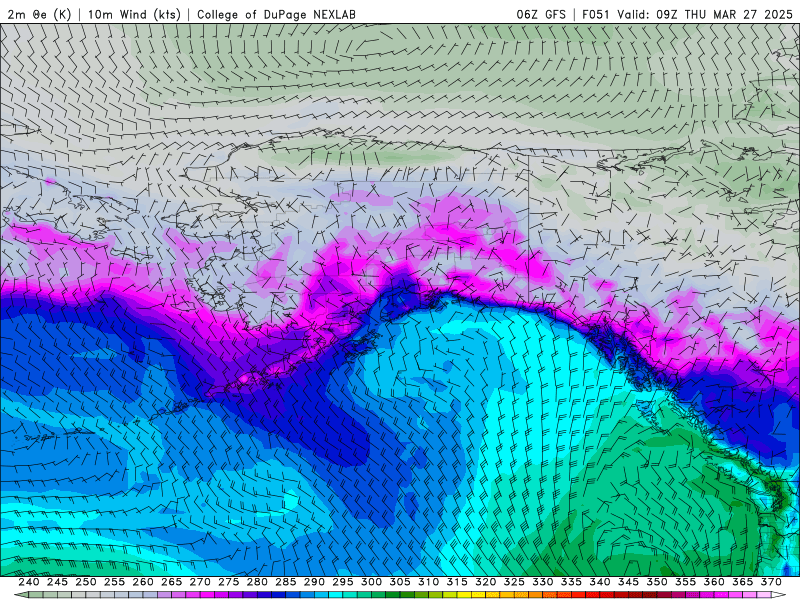800x600 pixels.
Task: Click the 270 value on the color scale
Action: 200,582
